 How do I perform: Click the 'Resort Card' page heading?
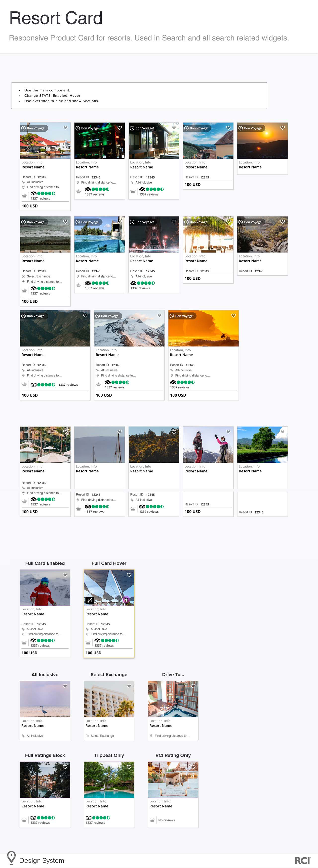coord(56,18)
